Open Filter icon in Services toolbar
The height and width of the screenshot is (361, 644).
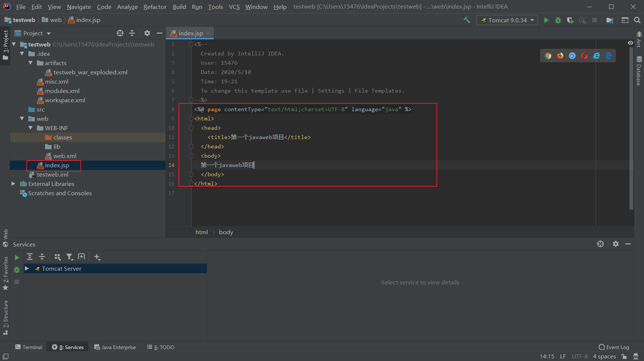[x=70, y=257]
